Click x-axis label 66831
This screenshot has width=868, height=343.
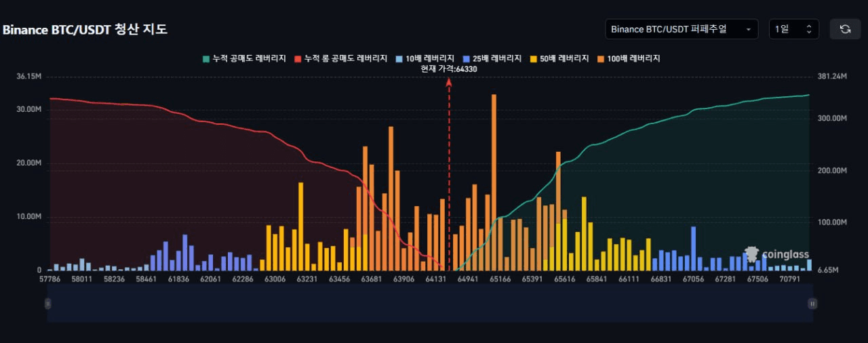pyautogui.click(x=661, y=279)
